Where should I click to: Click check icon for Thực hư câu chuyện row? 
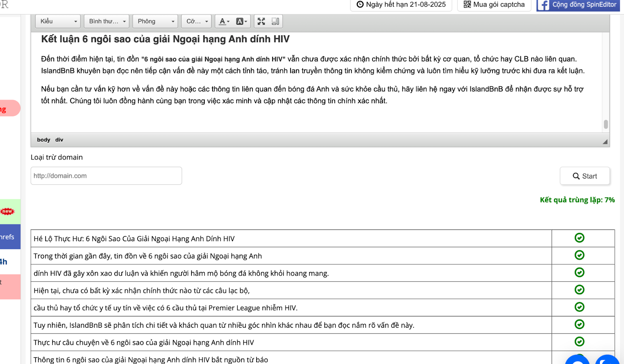[x=580, y=341]
